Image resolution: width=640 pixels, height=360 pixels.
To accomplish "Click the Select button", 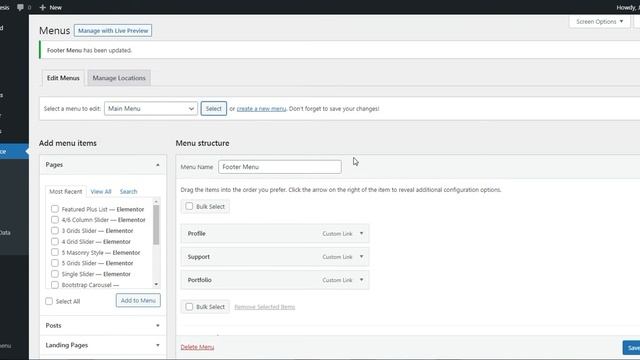I will 213,109.
